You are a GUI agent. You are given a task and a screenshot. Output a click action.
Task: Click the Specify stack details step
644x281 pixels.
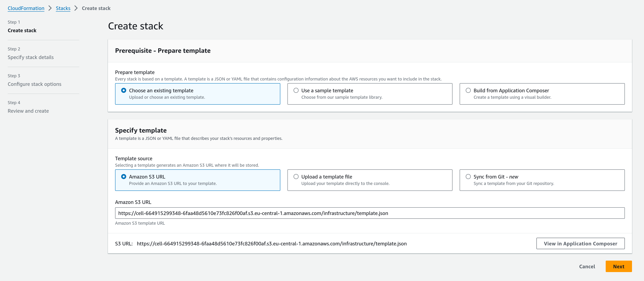(30, 57)
